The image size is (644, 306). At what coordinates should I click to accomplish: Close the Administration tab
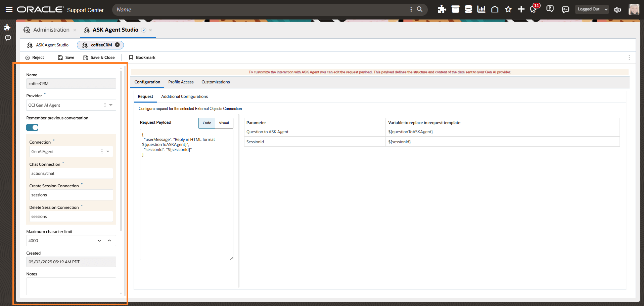tap(75, 30)
